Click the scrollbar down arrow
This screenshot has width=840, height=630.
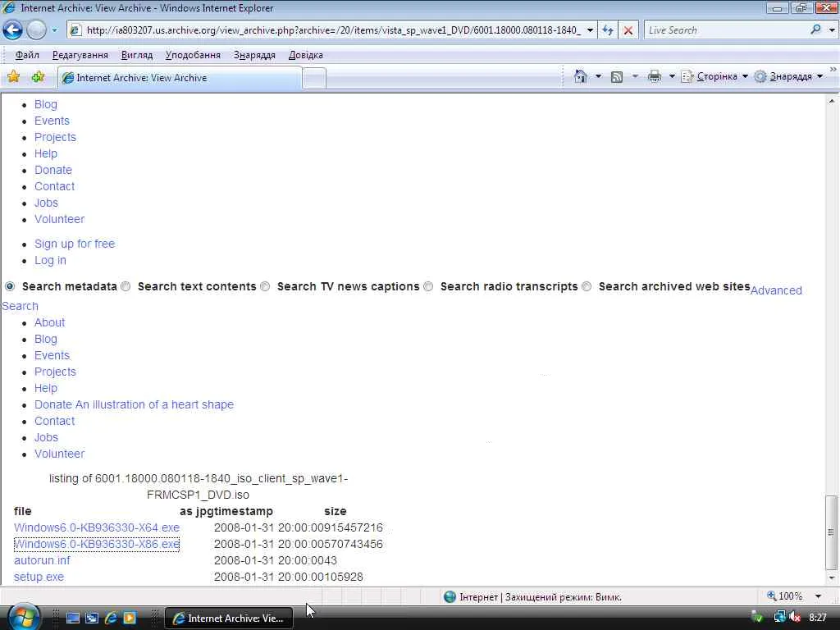tap(831, 578)
